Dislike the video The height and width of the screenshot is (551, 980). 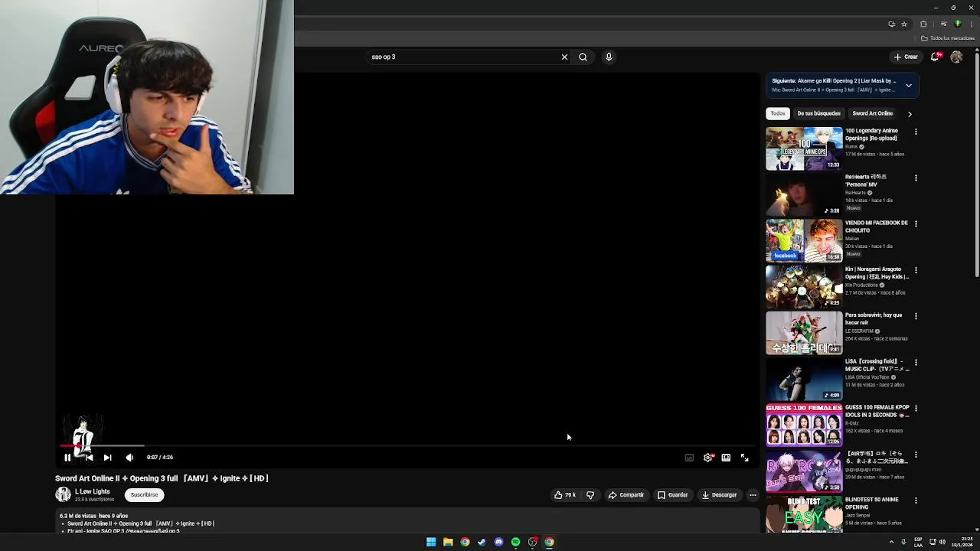pos(590,495)
